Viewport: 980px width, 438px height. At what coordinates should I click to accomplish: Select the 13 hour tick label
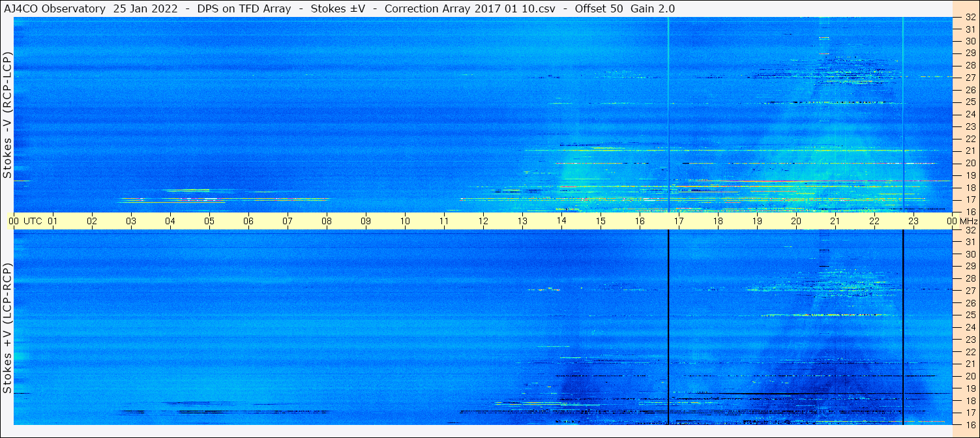coord(522,221)
